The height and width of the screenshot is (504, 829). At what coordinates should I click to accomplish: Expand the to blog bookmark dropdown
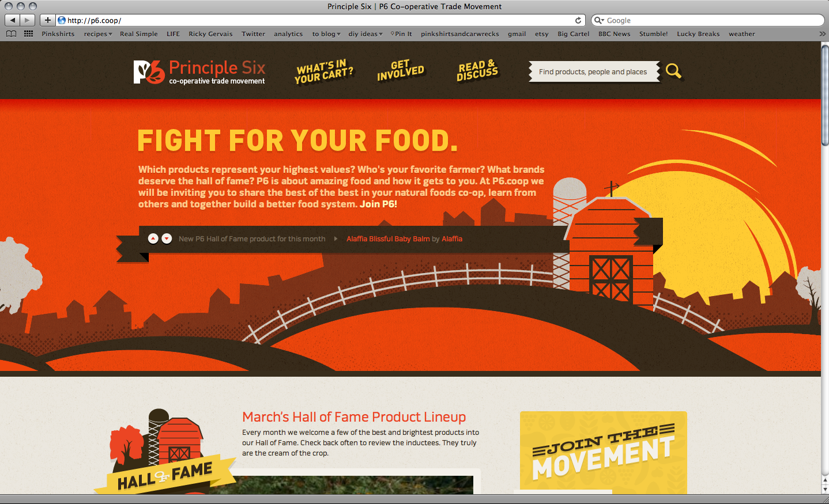[x=326, y=34]
